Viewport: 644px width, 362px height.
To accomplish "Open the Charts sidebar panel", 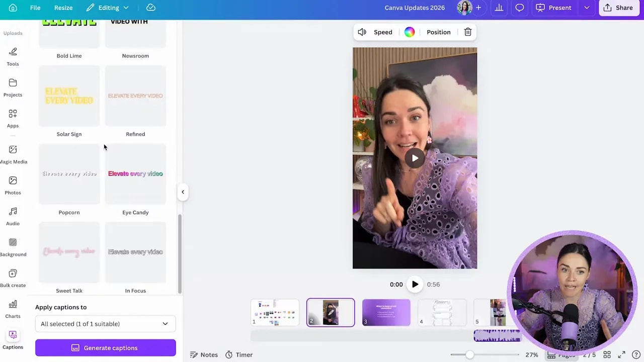I will tap(13, 309).
